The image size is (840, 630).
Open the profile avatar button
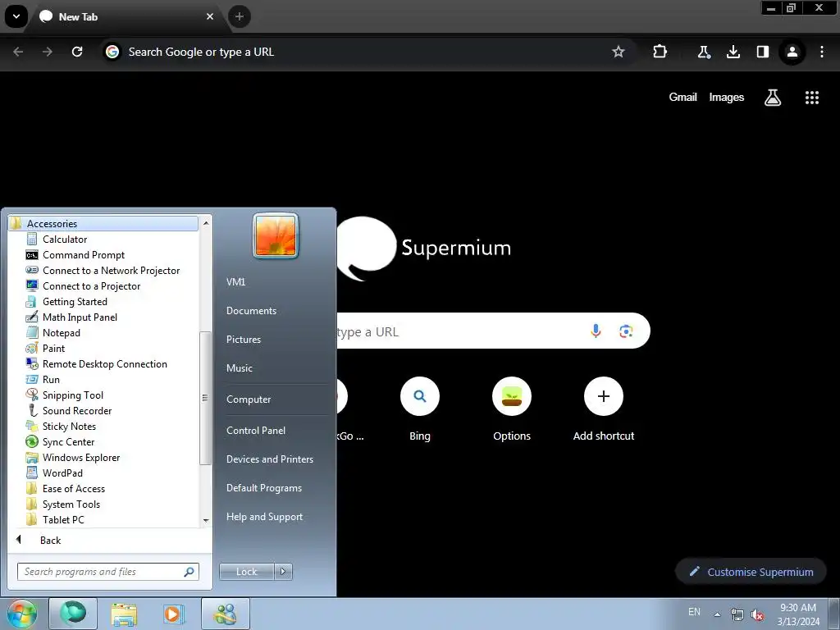(x=792, y=52)
